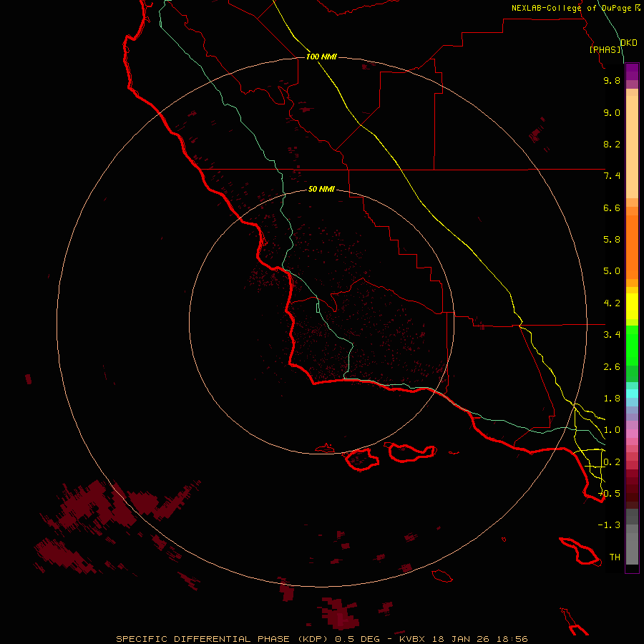Click the 100 NMI range ring label
The height and width of the screenshot is (644, 644).
pos(321,57)
